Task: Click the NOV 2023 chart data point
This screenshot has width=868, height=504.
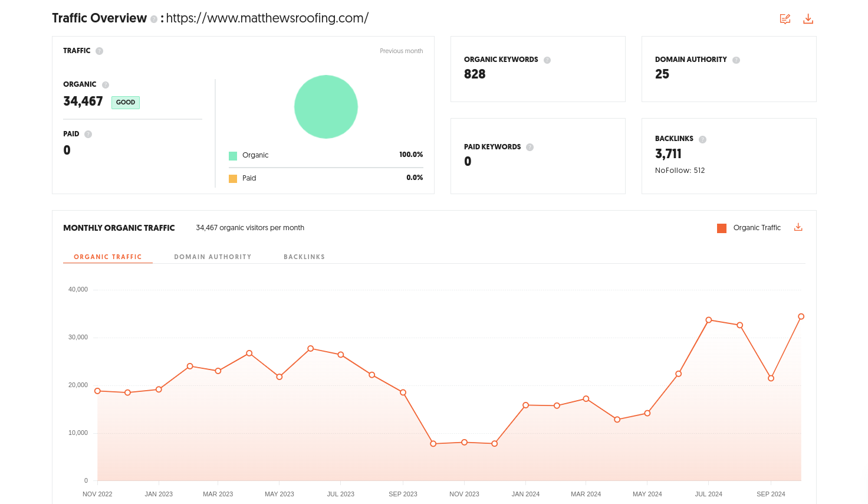Action: (464, 442)
